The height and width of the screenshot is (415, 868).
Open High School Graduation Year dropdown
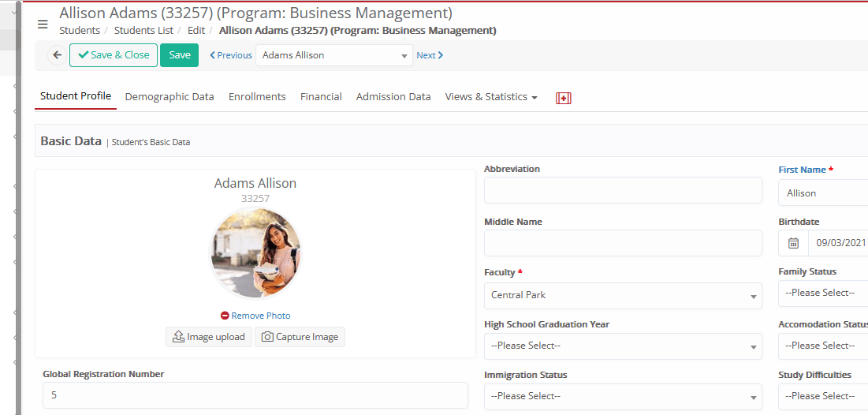(x=622, y=346)
